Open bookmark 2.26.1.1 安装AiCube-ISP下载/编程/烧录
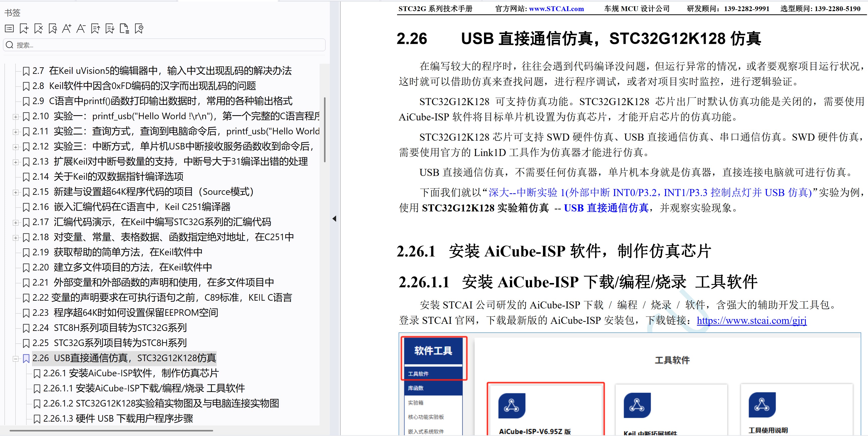The image size is (868, 436). [x=144, y=388]
